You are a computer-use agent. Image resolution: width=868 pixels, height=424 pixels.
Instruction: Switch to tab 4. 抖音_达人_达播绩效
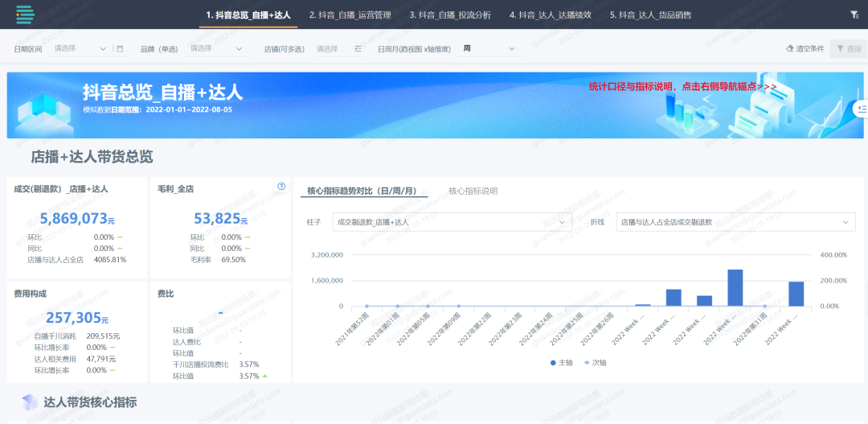point(551,15)
